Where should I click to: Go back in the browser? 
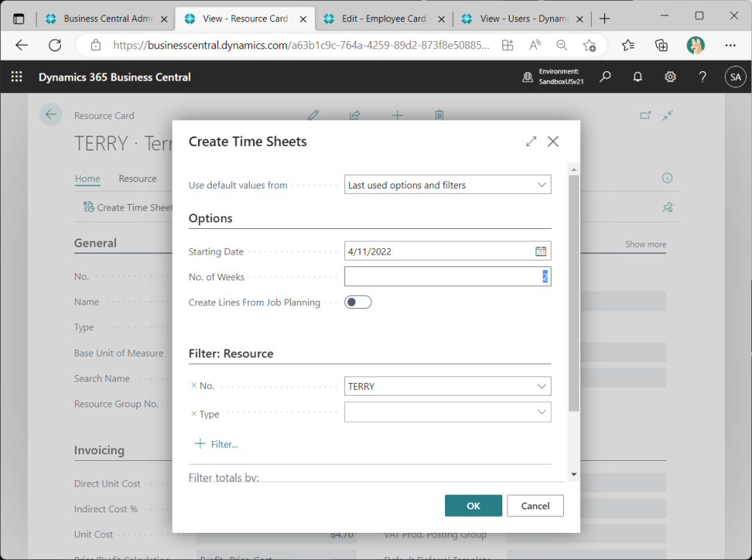21,46
